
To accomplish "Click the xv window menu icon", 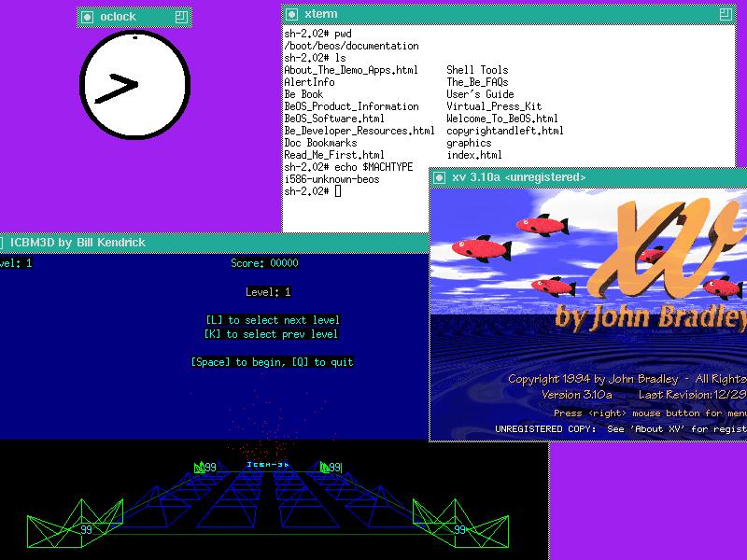I will click(x=439, y=177).
